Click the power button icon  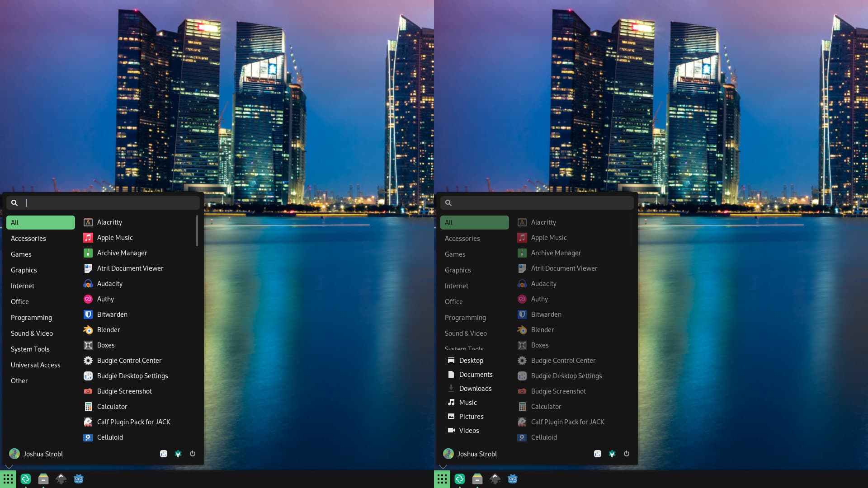193,454
